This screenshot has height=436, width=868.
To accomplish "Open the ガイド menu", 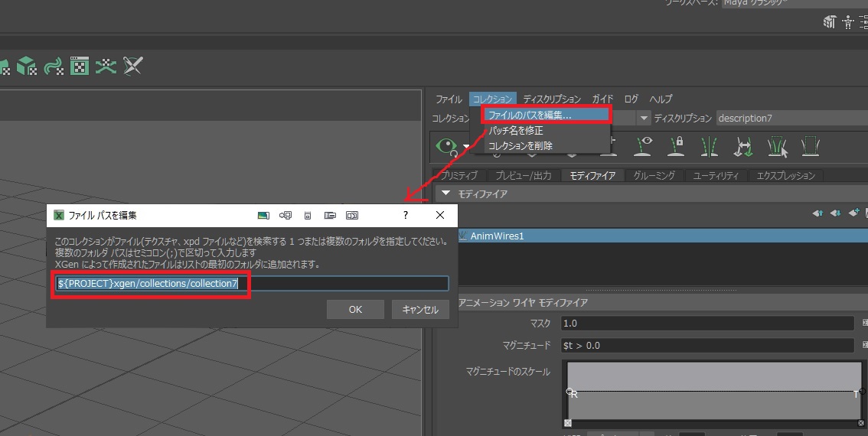I will pos(602,99).
